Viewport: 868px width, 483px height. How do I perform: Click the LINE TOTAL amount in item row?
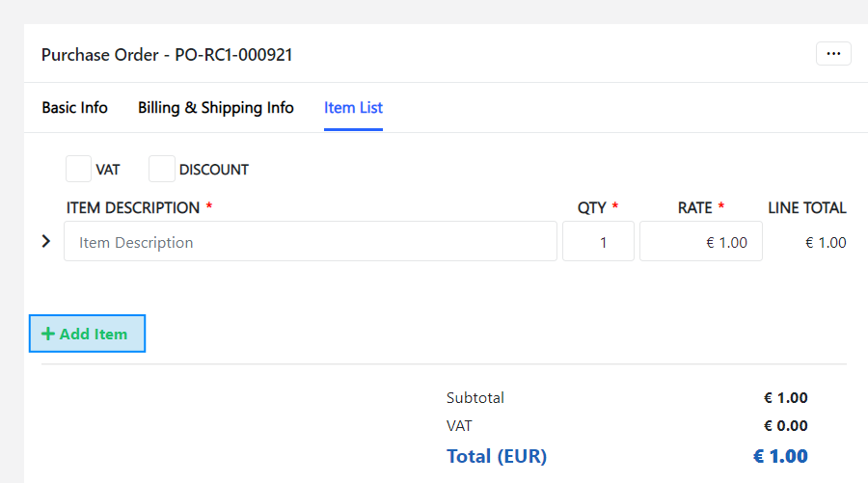point(826,243)
